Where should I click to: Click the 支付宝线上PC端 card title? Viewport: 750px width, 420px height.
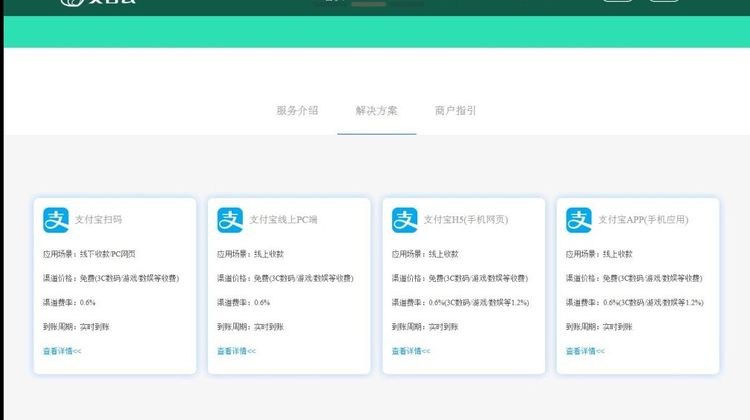click(x=283, y=220)
